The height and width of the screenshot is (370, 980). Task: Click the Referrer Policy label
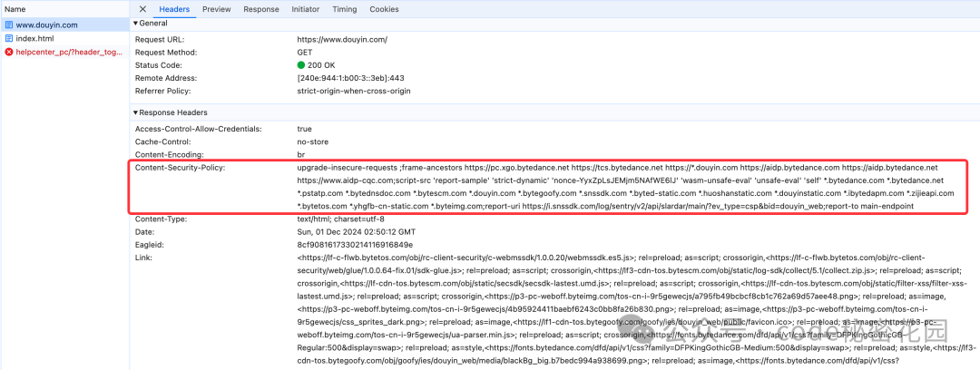click(x=162, y=92)
